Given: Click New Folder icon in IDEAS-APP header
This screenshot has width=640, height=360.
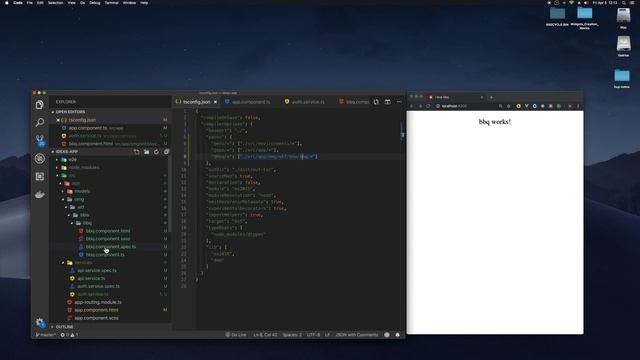Looking at the screenshot, I should pyautogui.click(x=147, y=152).
